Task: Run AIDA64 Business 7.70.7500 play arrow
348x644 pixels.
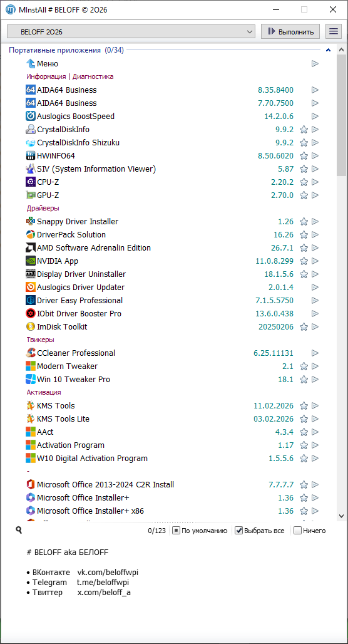Action: (315, 103)
